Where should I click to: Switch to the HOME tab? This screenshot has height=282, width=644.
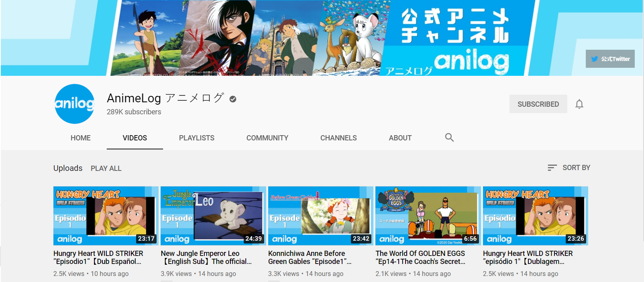coord(81,138)
